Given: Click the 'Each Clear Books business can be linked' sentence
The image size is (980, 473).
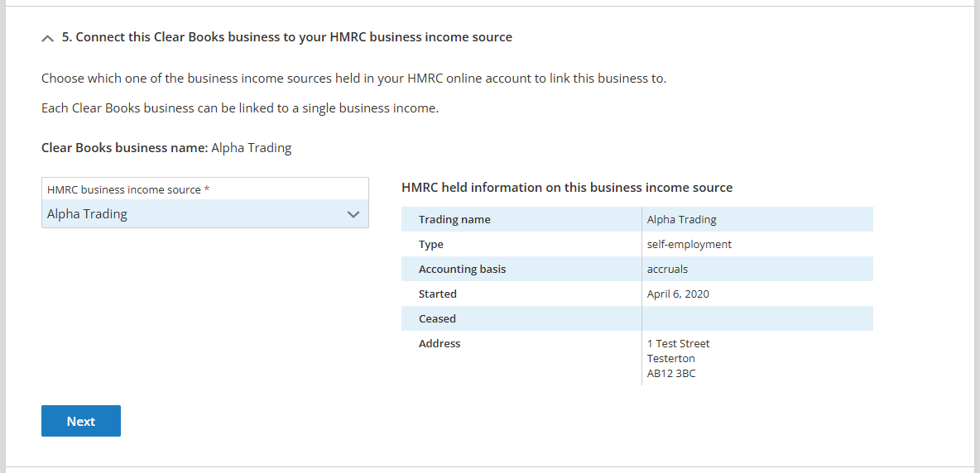Looking at the screenshot, I should (240, 108).
